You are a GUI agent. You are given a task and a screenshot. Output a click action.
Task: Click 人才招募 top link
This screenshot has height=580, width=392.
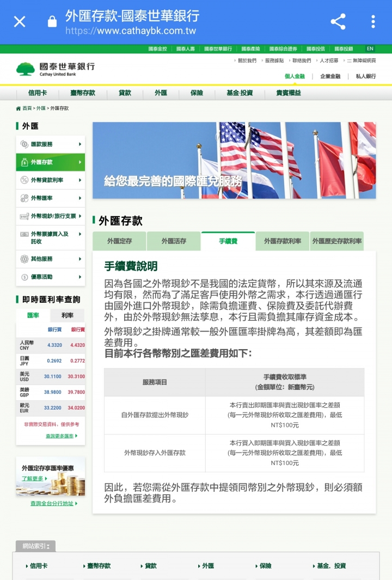point(329,60)
